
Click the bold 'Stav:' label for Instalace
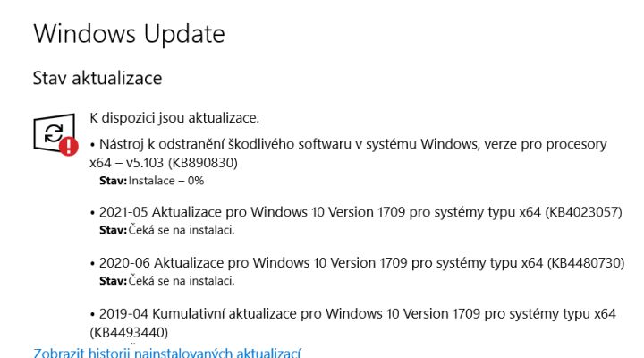coord(113,181)
